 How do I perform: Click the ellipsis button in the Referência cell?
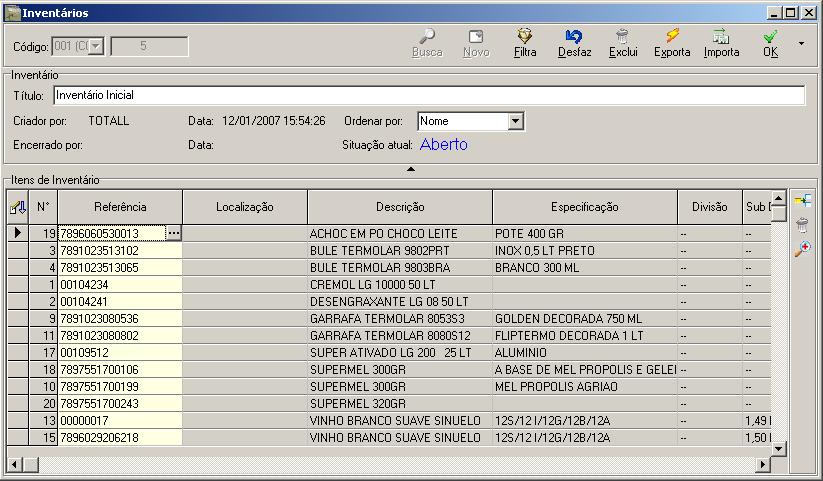click(x=173, y=233)
